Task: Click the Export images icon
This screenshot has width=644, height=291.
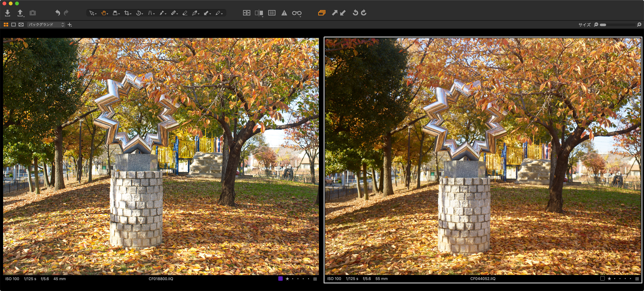Action: (20, 13)
